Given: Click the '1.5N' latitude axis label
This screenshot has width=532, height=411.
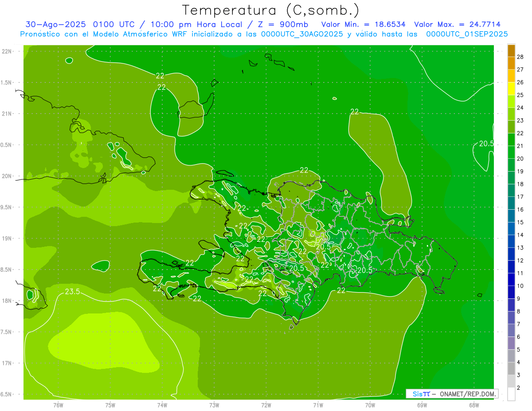Looking at the screenshot, I should (6, 82).
